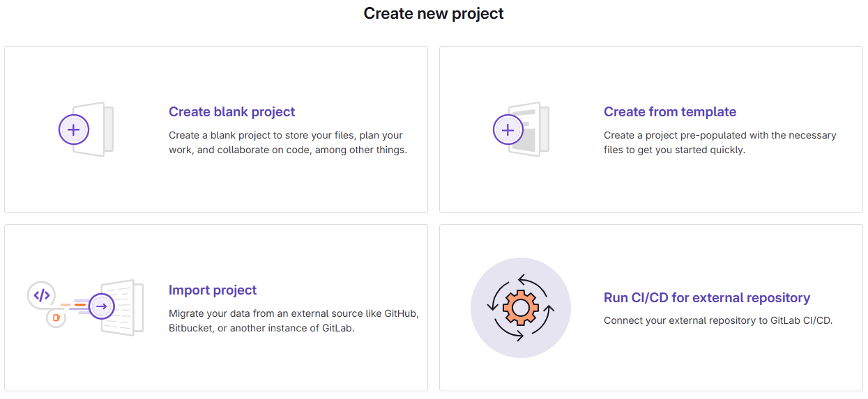
Task: Select the Create from template heading
Action: click(x=669, y=112)
